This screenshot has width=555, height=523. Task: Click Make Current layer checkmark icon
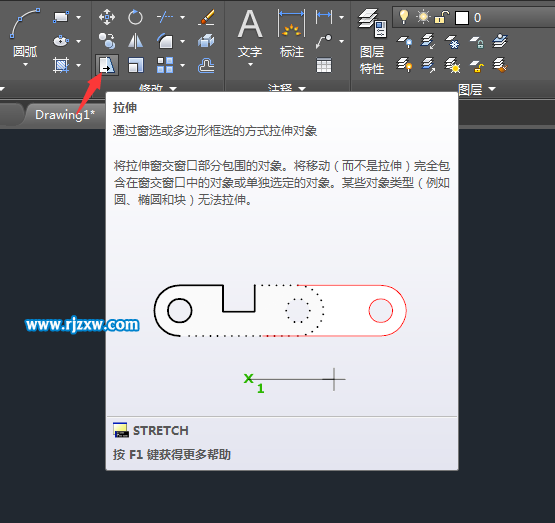[500, 41]
